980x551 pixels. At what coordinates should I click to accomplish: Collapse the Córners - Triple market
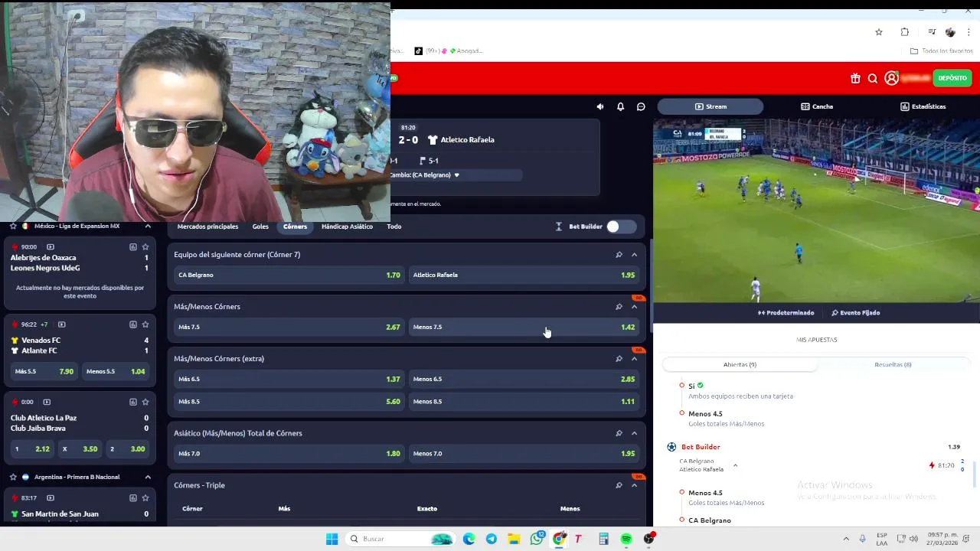pos(634,485)
